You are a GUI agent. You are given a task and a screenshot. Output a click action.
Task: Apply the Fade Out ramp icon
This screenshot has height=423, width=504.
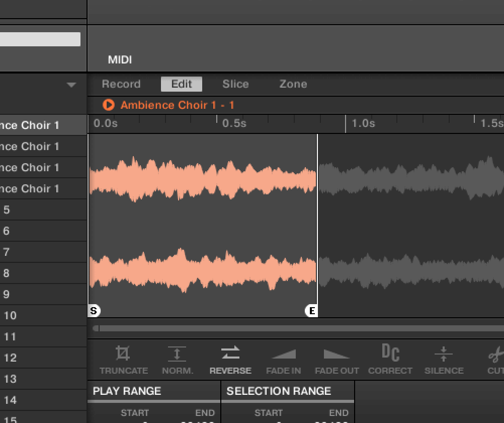pyautogui.click(x=337, y=354)
